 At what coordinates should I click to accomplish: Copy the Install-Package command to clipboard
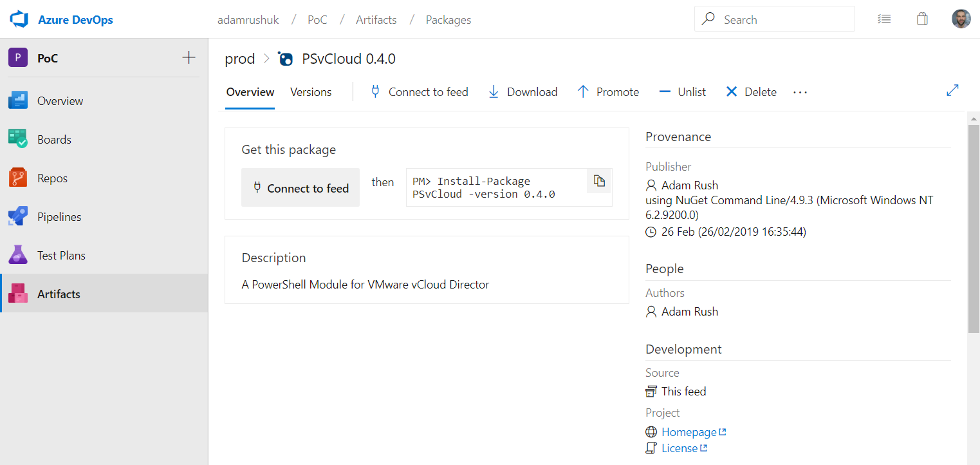[598, 181]
